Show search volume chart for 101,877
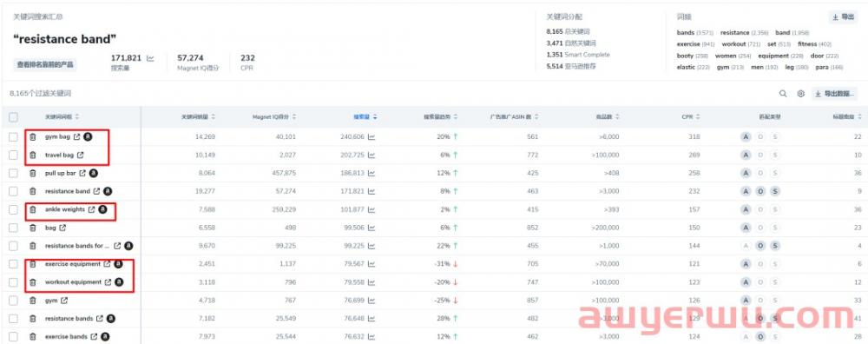 point(372,210)
